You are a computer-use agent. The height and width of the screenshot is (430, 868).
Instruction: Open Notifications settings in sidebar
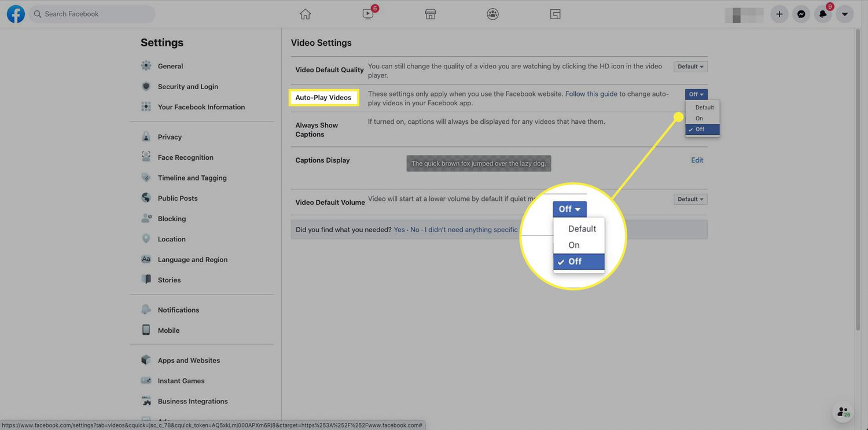pos(178,310)
